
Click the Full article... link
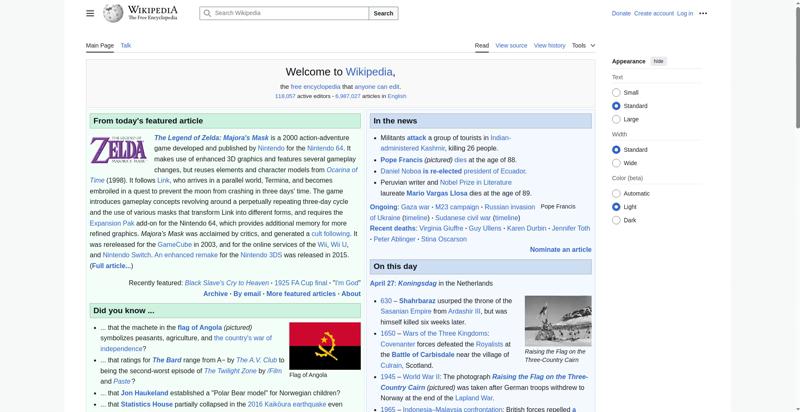111,266
